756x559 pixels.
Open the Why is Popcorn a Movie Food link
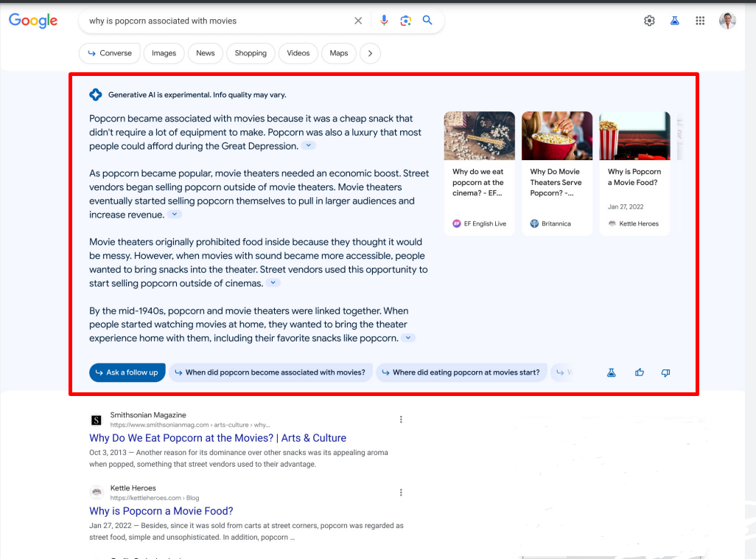[161, 511]
